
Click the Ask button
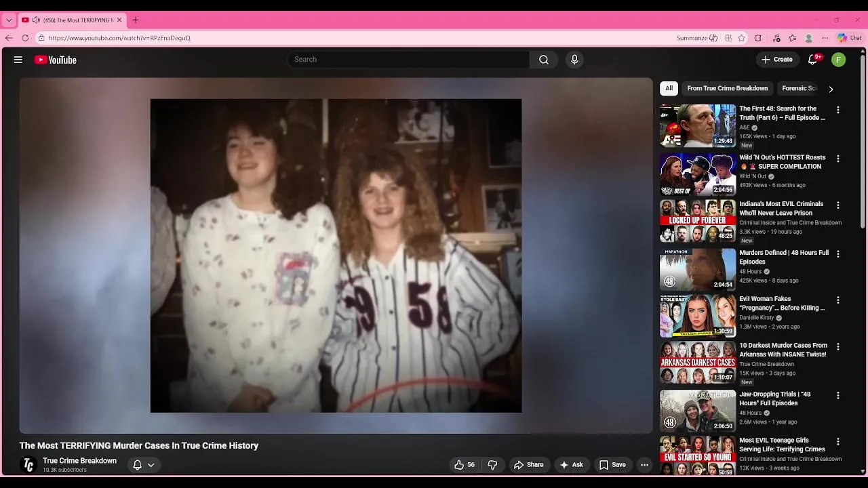click(571, 465)
